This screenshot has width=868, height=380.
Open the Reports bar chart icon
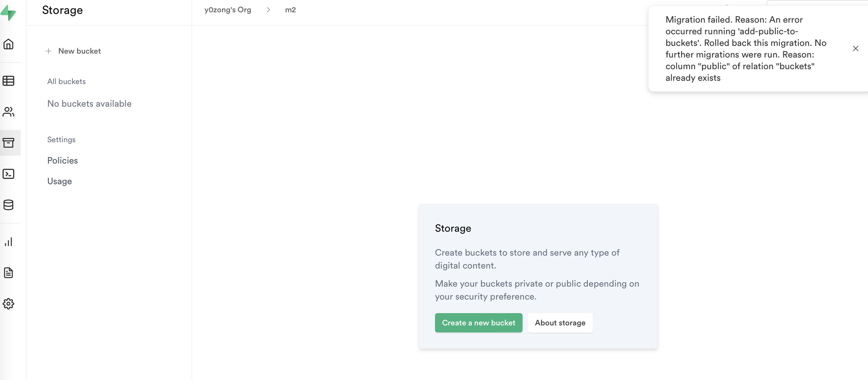point(8,242)
